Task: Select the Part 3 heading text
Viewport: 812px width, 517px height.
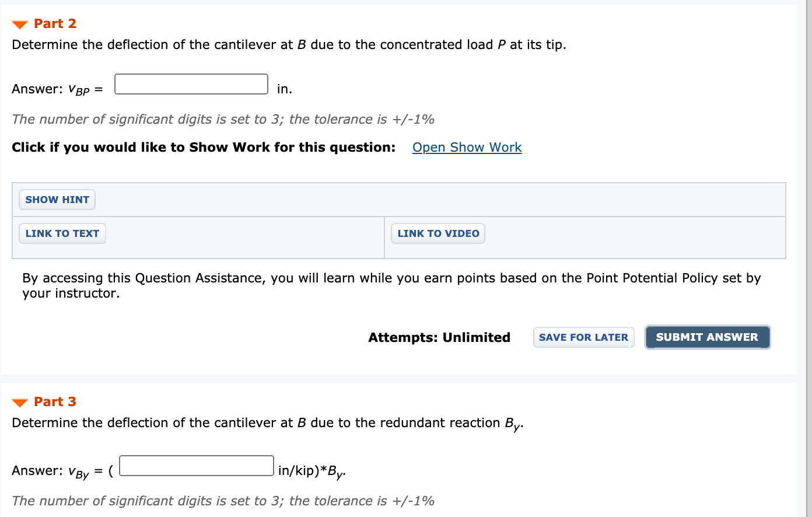Action: pos(54,401)
